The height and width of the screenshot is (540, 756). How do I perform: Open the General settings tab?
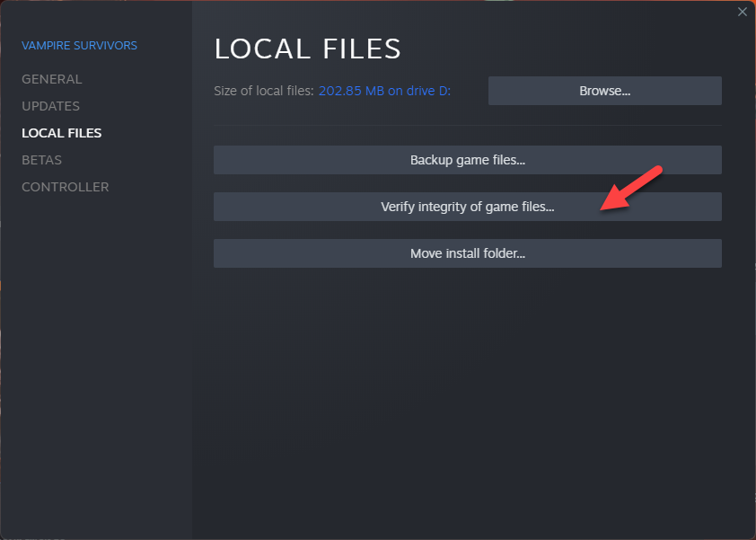pos(51,79)
